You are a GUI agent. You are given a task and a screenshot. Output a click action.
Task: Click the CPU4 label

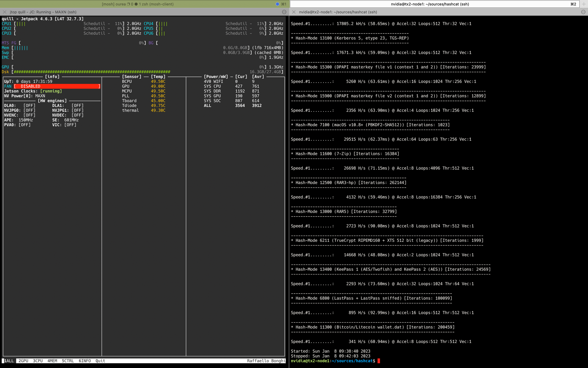tap(148, 24)
